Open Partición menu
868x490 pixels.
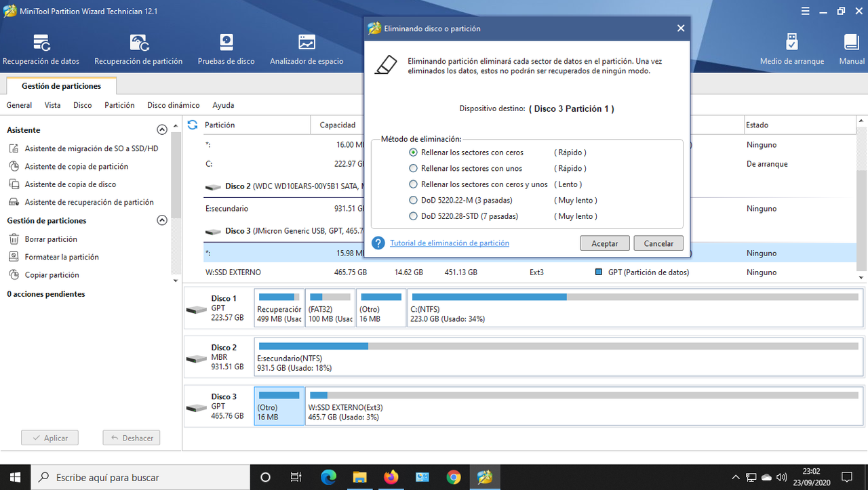click(x=119, y=105)
